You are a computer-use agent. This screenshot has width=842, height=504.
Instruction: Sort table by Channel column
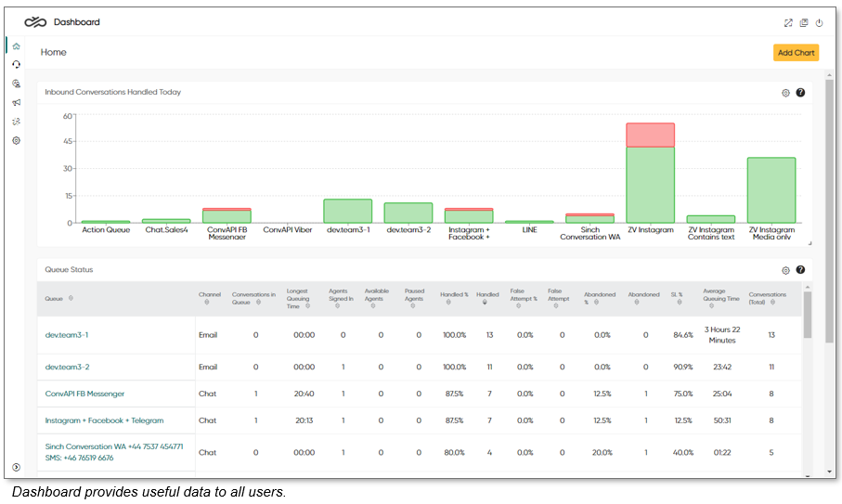tap(207, 303)
